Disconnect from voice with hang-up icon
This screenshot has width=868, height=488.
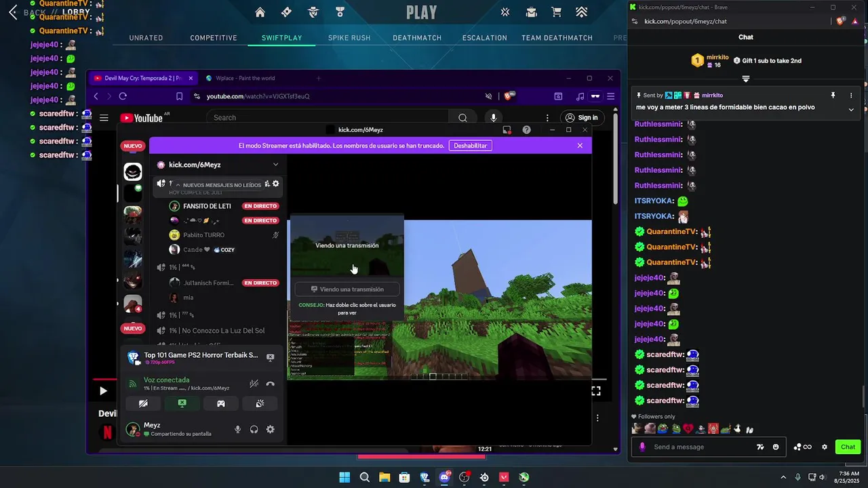[x=270, y=384]
